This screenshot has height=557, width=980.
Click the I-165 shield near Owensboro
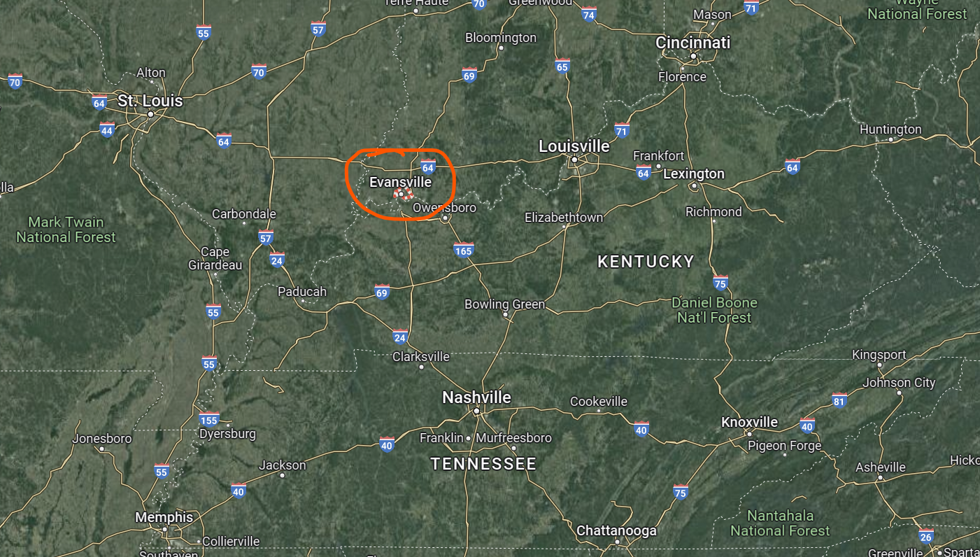point(463,250)
